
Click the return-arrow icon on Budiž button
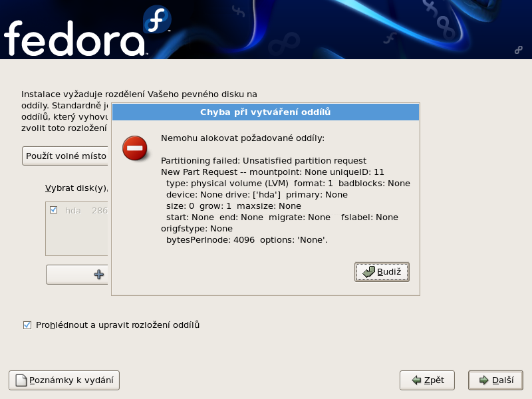[x=368, y=272]
